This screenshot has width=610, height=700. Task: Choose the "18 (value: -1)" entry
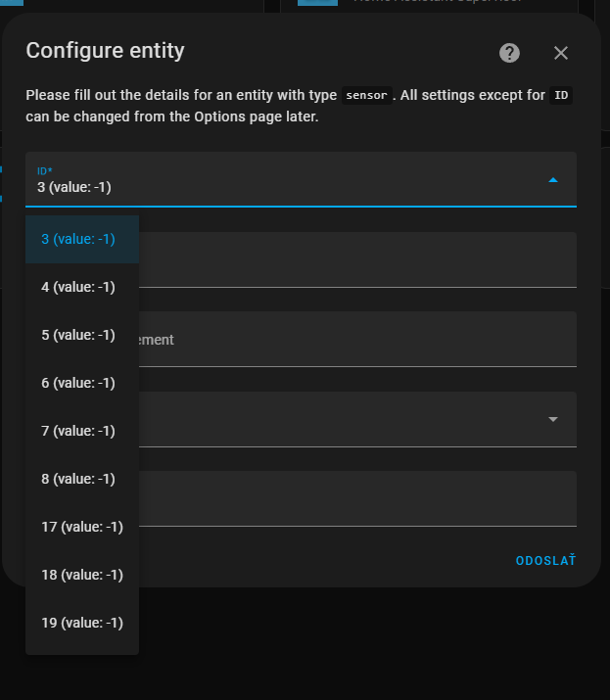82,575
